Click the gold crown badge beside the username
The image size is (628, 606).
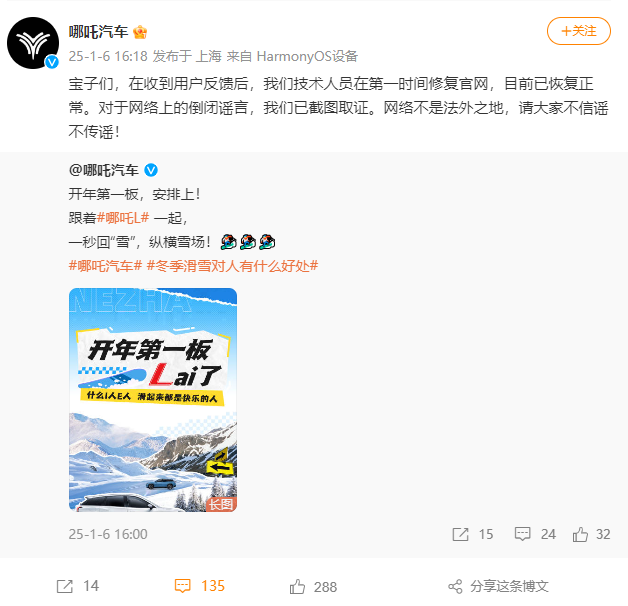[x=140, y=32]
